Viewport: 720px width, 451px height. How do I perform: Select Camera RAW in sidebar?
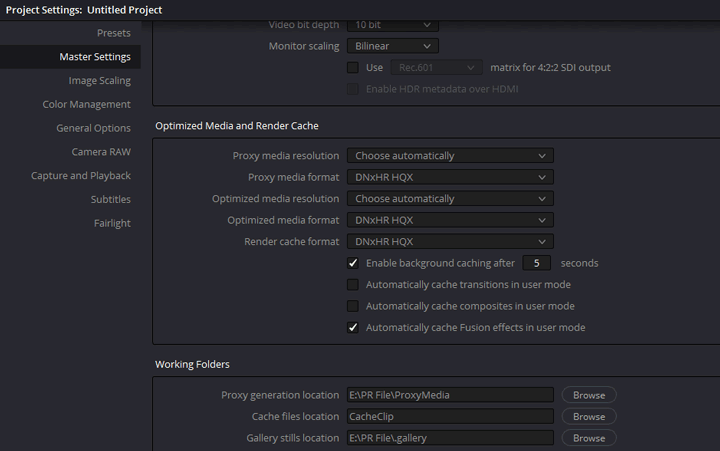coord(100,152)
